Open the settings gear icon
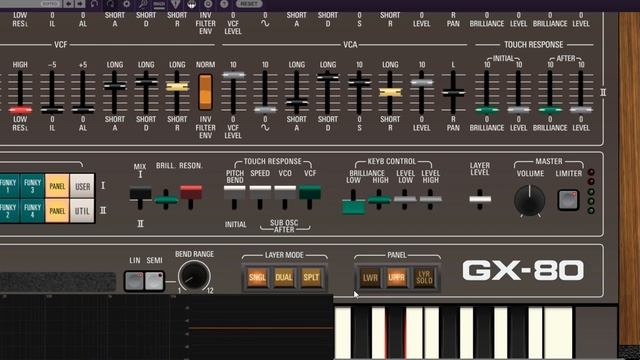This screenshot has height=360, width=640. tap(127, 4)
